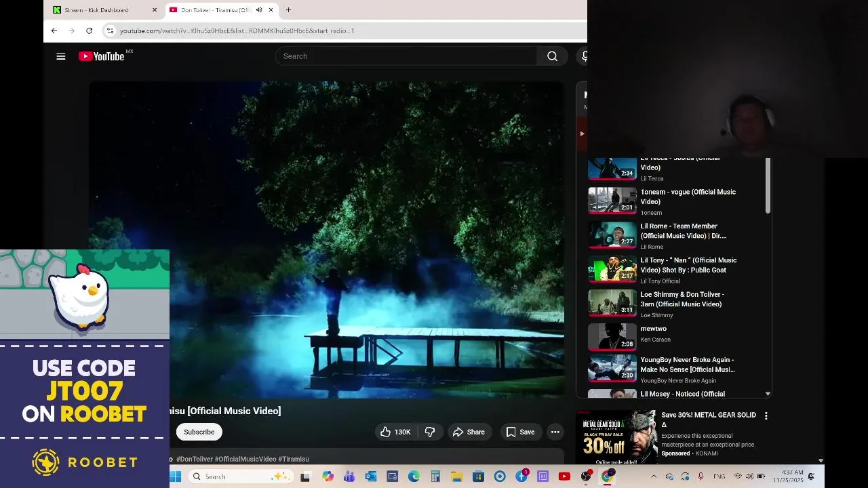Switch to OBS Studio in the taskbar
This screenshot has width=868, height=488.
point(586,476)
